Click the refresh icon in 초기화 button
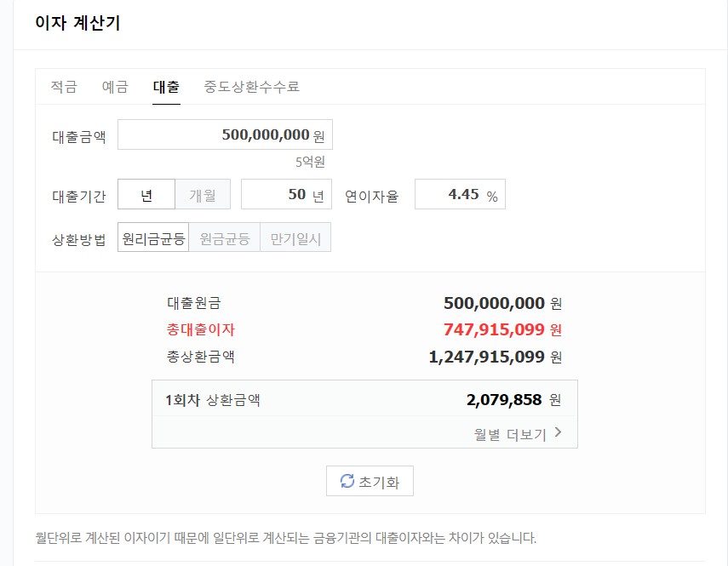The image size is (728, 566). click(x=347, y=481)
